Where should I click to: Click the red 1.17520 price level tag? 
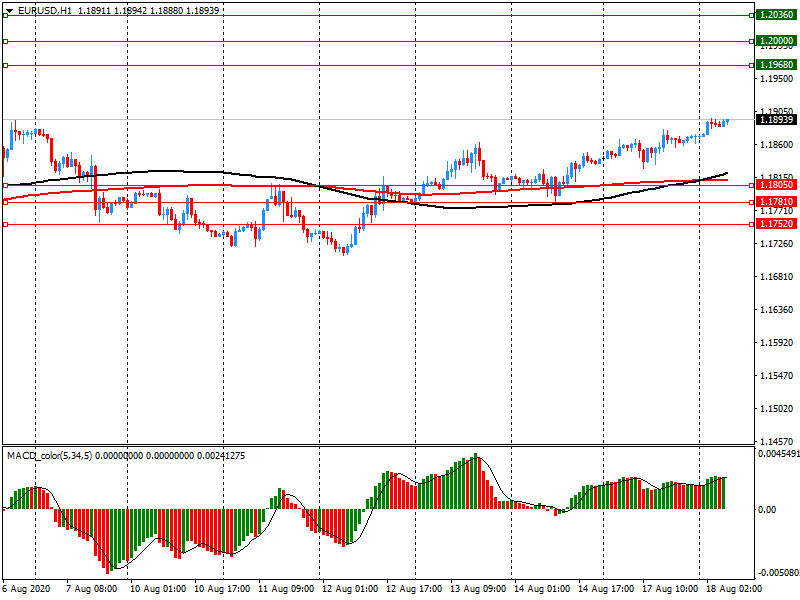click(776, 224)
